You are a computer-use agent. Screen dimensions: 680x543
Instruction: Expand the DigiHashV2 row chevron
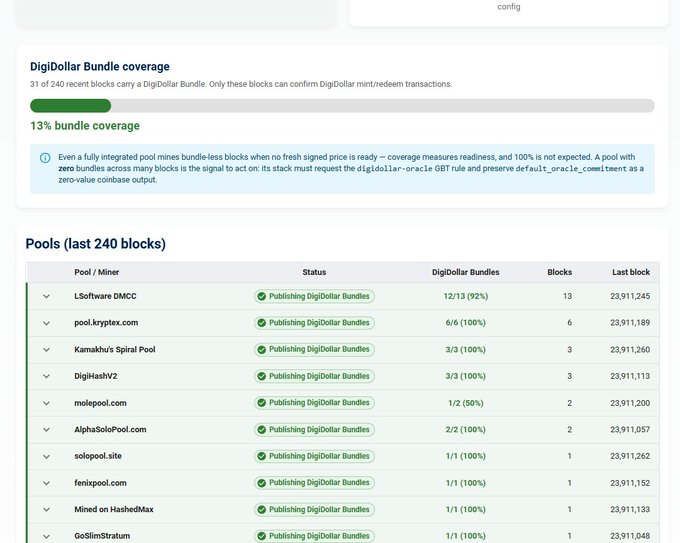point(46,376)
